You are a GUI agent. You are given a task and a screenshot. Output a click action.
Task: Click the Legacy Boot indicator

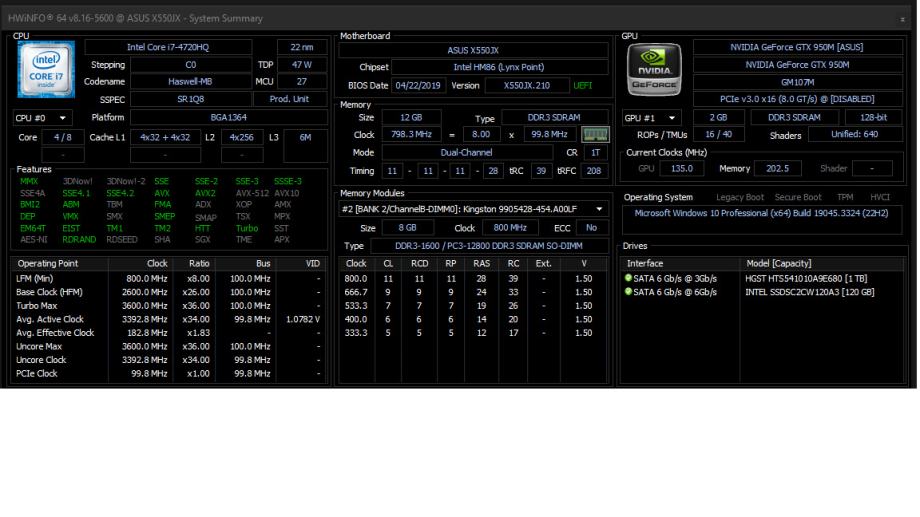tap(740, 197)
